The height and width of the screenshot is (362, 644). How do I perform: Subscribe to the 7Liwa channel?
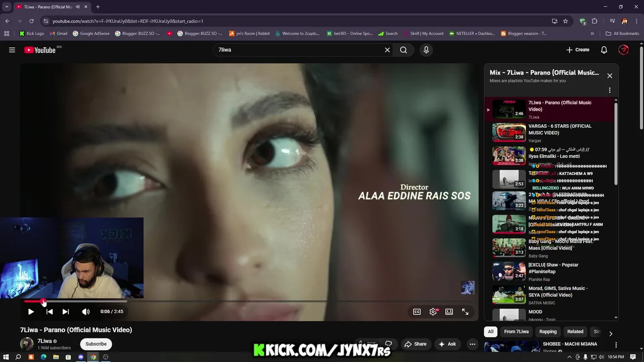[96, 344]
